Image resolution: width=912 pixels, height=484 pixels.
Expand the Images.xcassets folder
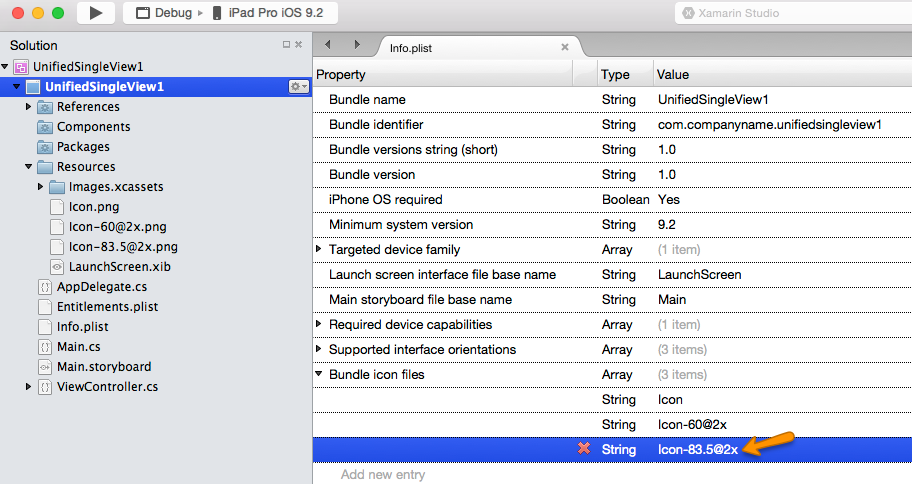(x=40, y=187)
